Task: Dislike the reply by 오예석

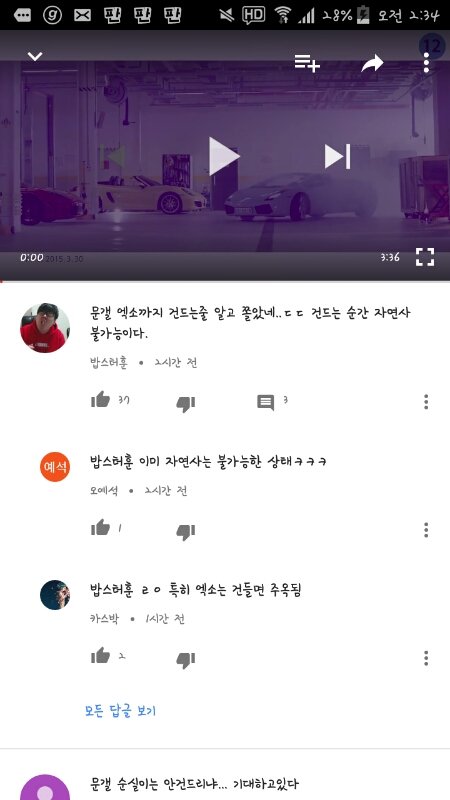Action: pyautogui.click(x=186, y=532)
